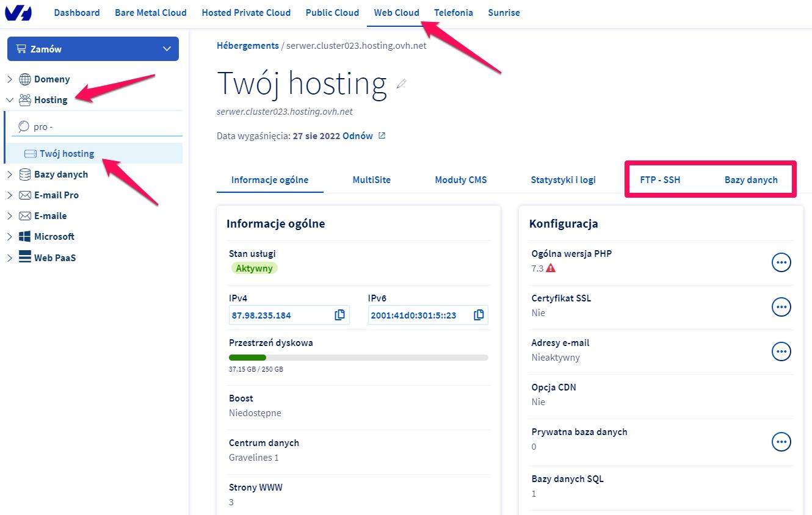Open the Statystyki i logi tab
The image size is (812, 515).
564,180
